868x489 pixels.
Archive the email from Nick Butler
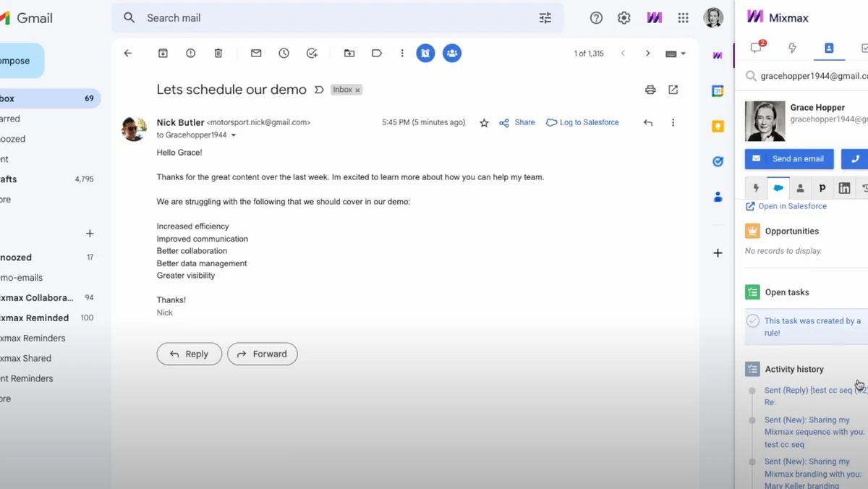(x=163, y=53)
